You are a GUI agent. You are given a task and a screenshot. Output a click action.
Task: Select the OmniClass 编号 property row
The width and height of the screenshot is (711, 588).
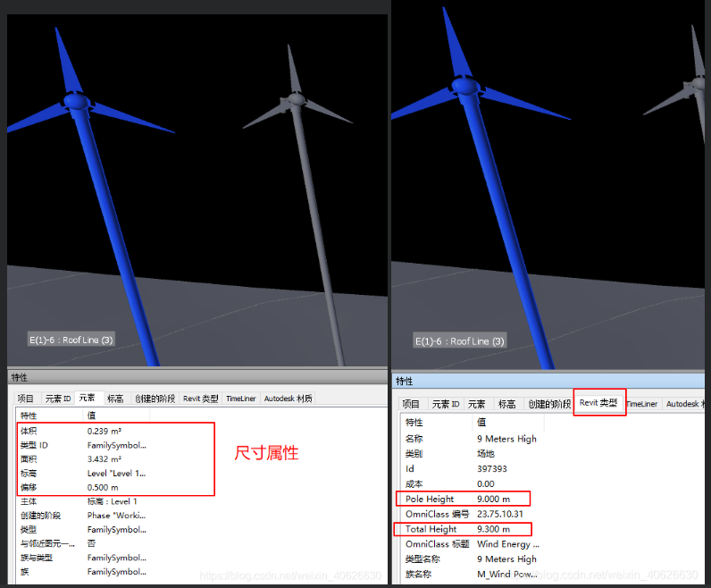pos(464,514)
